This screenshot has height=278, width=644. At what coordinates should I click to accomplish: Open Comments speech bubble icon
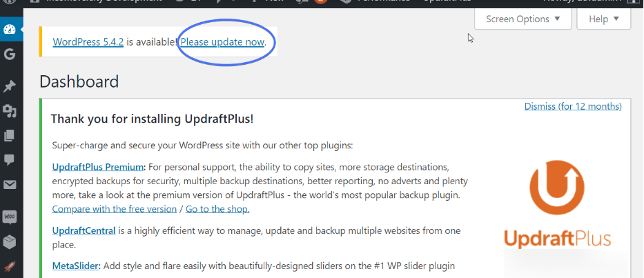tap(9, 160)
